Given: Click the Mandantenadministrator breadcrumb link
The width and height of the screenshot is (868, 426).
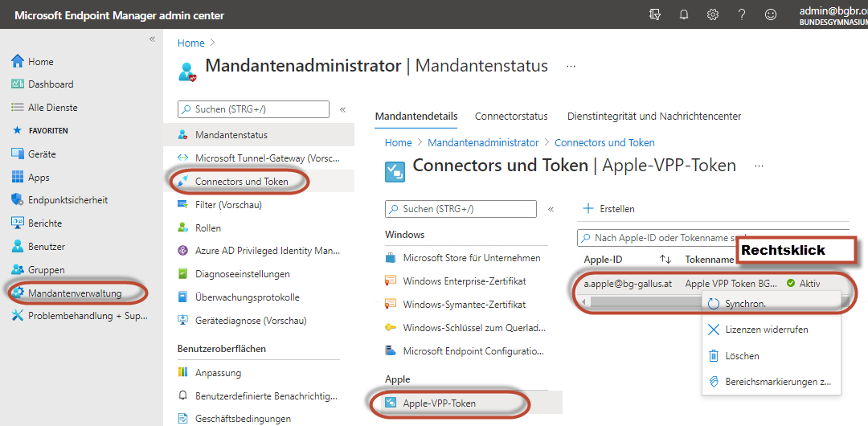Looking at the screenshot, I should (483, 142).
